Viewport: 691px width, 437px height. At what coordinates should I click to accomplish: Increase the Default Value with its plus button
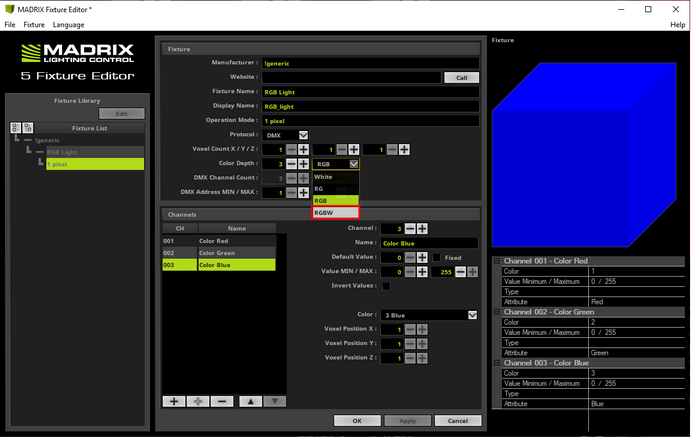coord(422,257)
